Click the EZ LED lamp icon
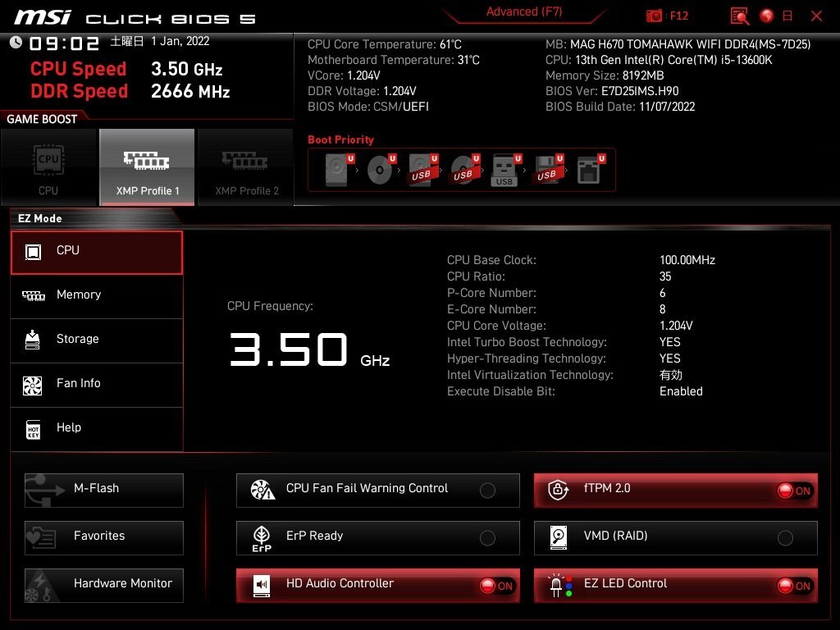Image resolution: width=840 pixels, height=630 pixels. [x=560, y=586]
